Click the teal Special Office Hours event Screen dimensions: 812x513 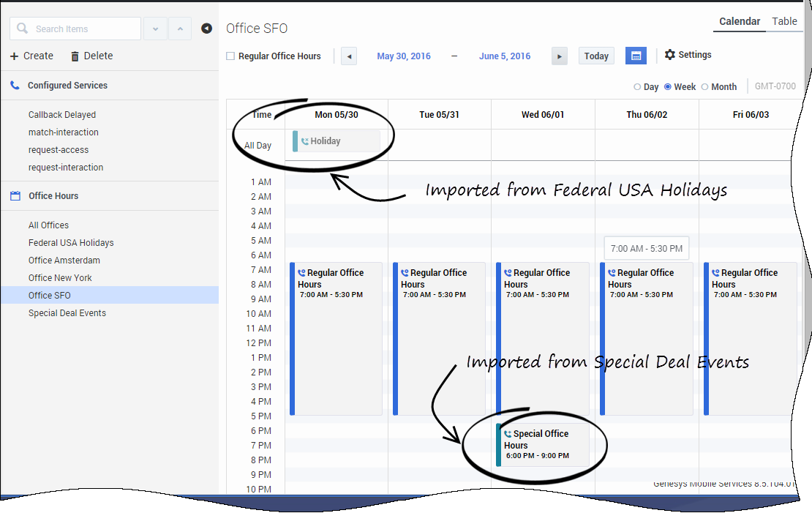[x=542, y=444]
